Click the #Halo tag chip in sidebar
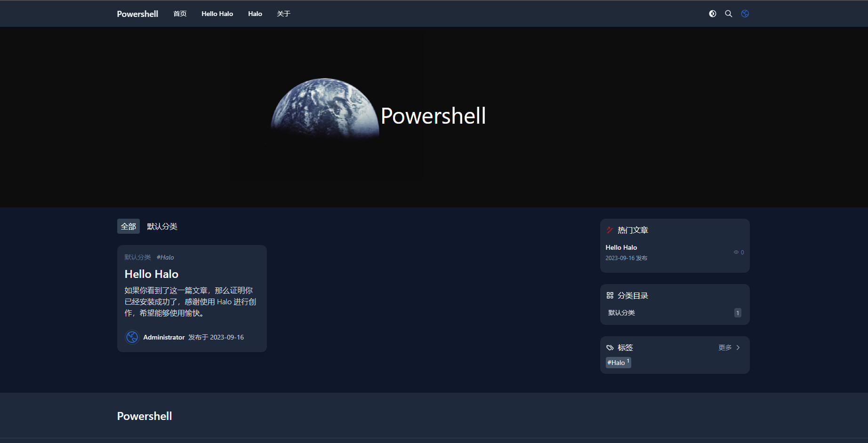 pyautogui.click(x=618, y=363)
